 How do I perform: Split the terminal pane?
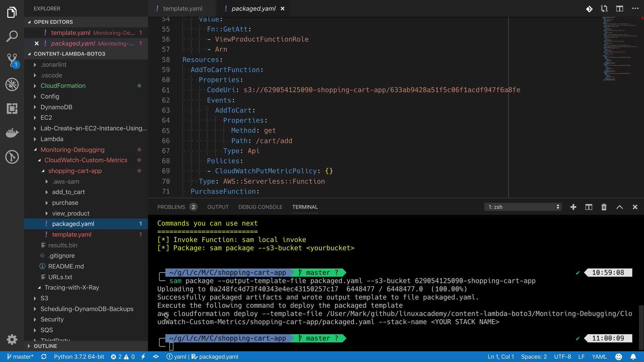(589, 207)
